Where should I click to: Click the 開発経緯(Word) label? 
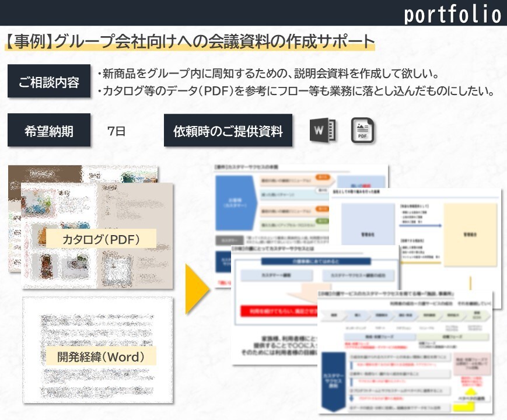pos(101,356)
